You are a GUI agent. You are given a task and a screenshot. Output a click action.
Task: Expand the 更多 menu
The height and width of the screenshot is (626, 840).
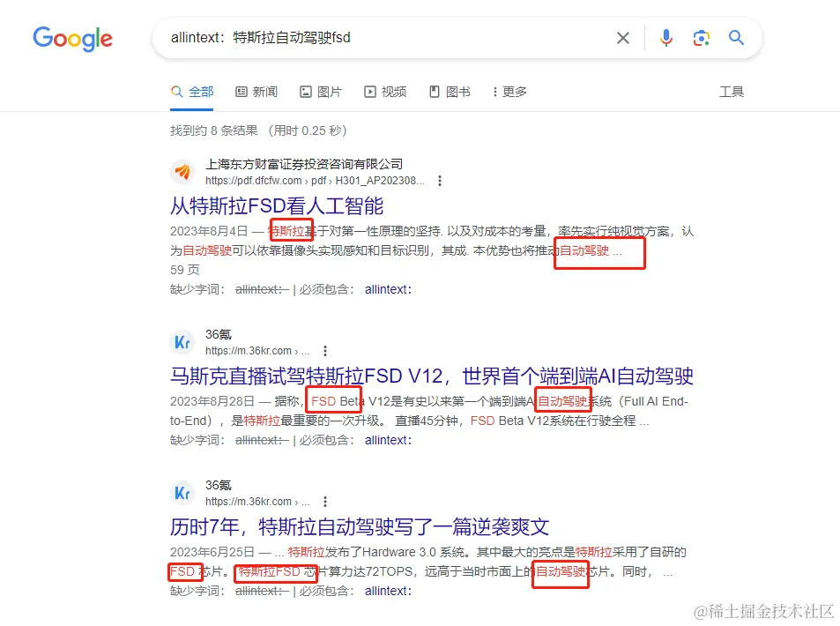(510, 92)
